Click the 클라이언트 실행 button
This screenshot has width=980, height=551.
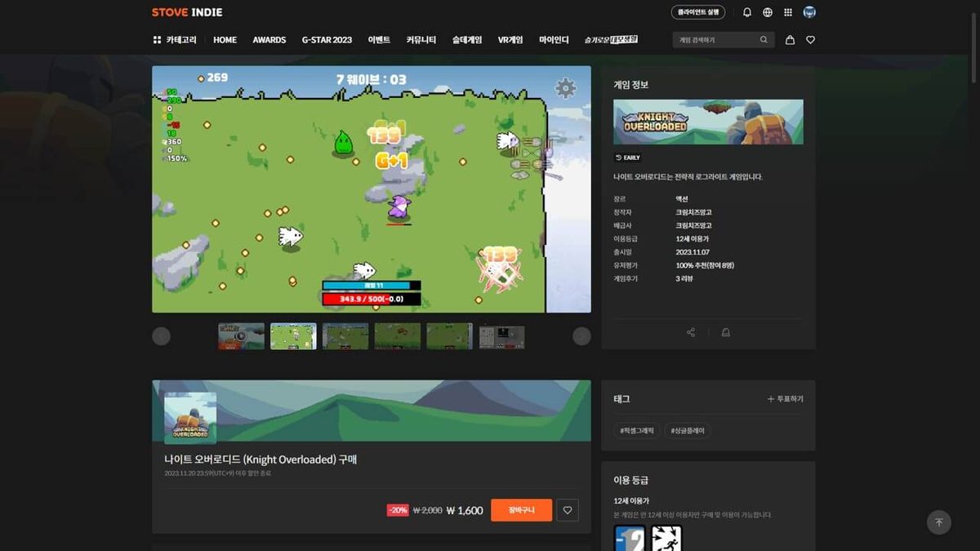[697, 12]
